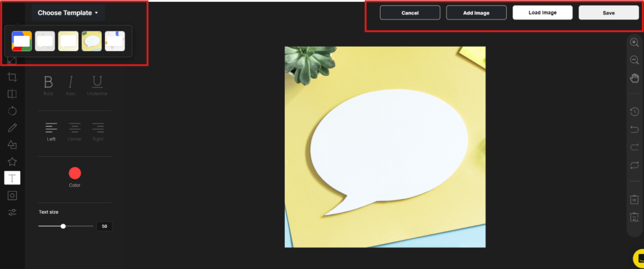The width and height of the screenshot is (644, 269).
Task: Click the Add Image button
Action: click(476, 13)
